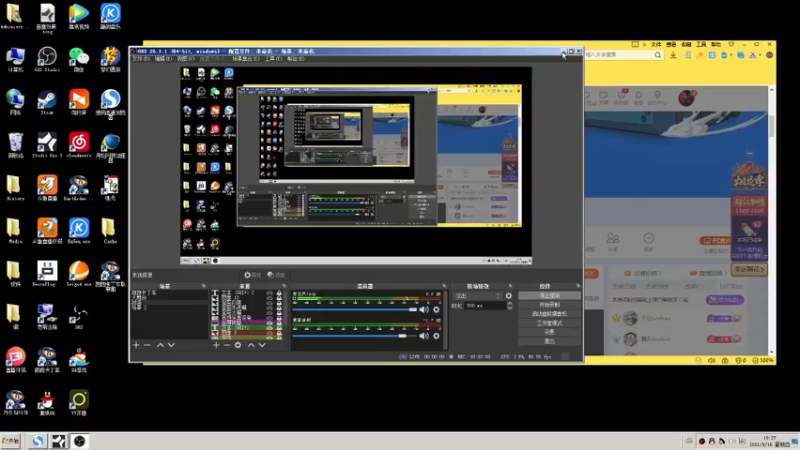Toggle lock icon of the green source row
This screenshot has height=450, width=800.
click(x=279, y=328)
